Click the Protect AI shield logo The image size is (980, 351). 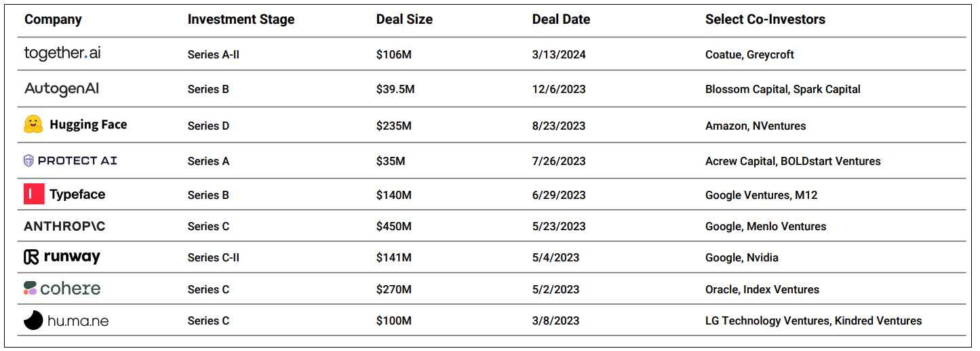(x=28, y=161)
